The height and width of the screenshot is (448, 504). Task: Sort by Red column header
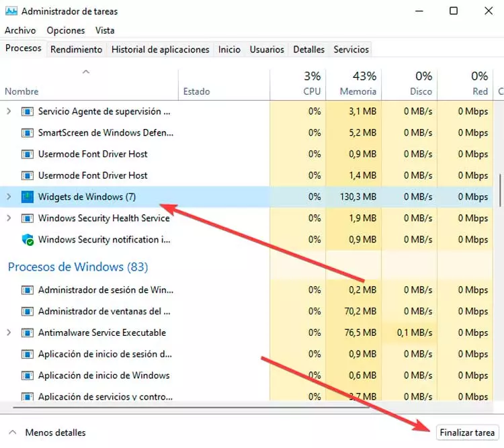point(465,83)
